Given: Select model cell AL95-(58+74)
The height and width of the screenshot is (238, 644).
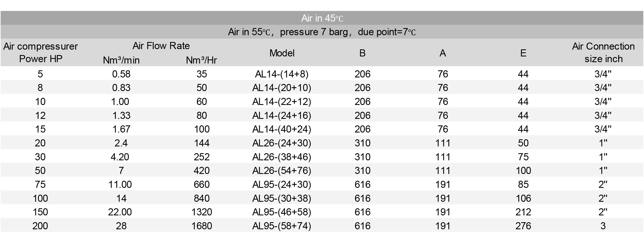Looking at the screenshot, I should 282,226.
